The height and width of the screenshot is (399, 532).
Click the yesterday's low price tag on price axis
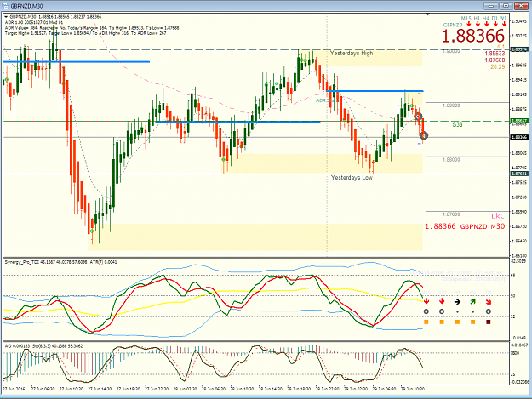(x=519, y=174)
